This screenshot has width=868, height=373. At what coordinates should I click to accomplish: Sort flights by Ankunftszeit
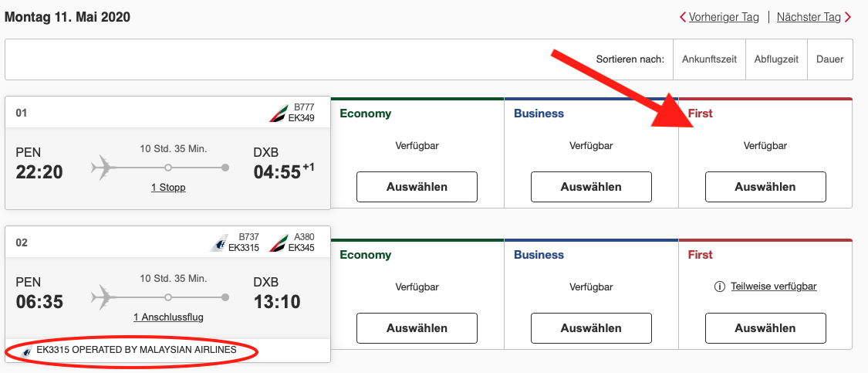click(709, 59)
